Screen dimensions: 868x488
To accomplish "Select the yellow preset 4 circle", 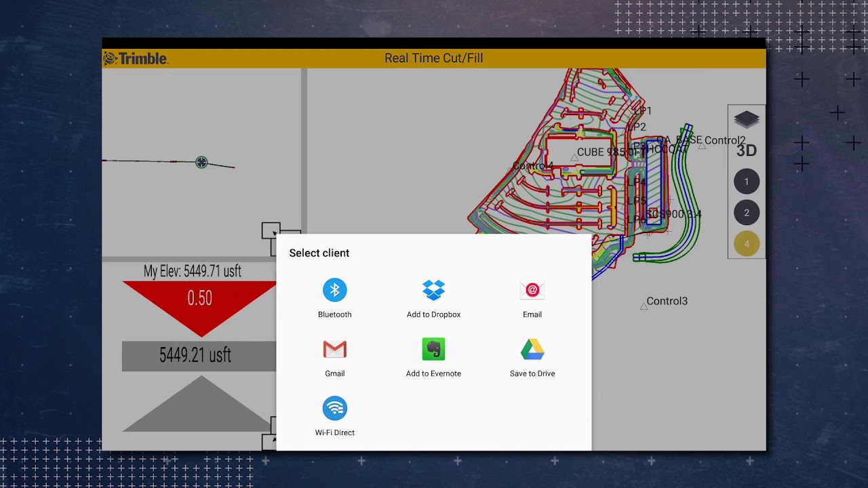I will coord(747,244).
